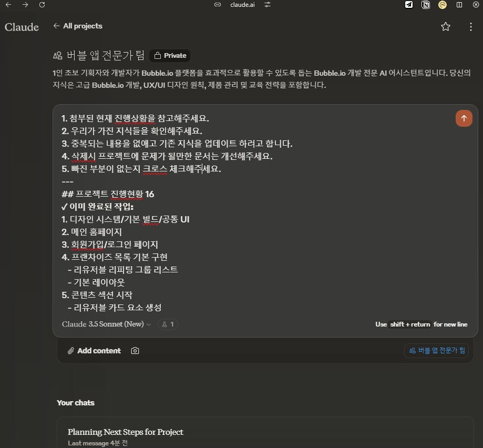Click the flask feature preview badge showing 1
Image resolution: width=483 pixels, height=448 pixels.
click(x=168, y=324)
